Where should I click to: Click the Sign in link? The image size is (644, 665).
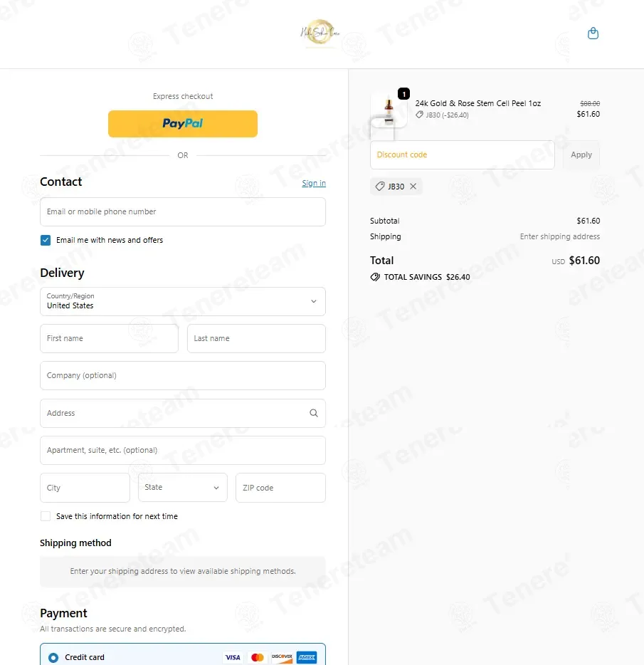[314, 183]
